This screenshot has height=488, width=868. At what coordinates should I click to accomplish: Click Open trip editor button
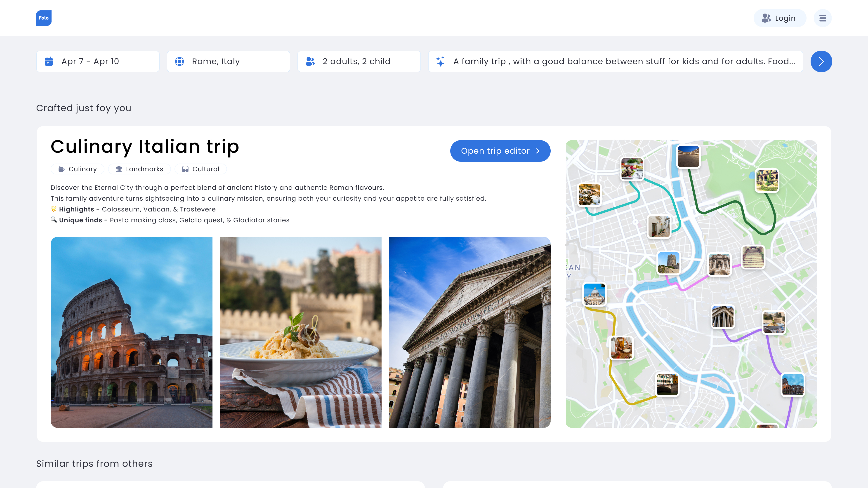coord(500,151)
